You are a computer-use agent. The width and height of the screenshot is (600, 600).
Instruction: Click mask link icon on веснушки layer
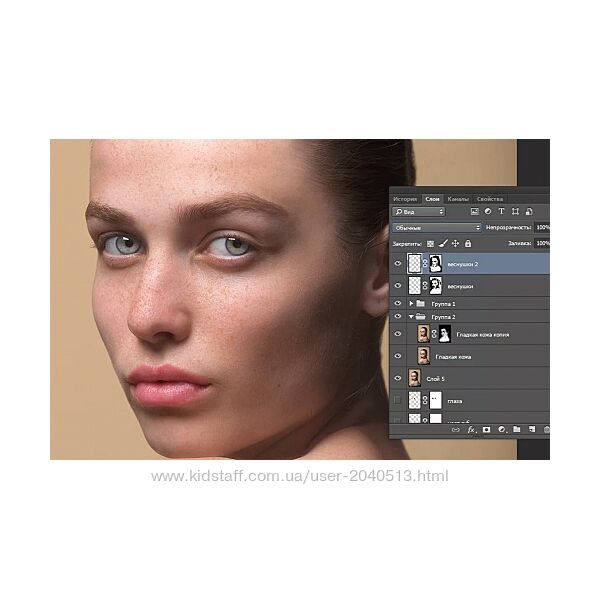pos(425,286)
